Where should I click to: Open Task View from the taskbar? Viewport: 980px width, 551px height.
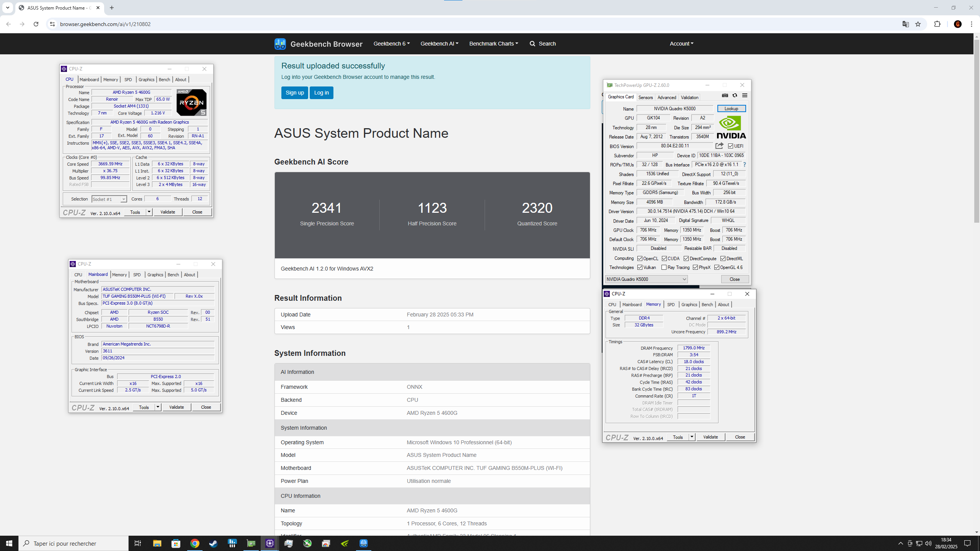pos(138,543)
